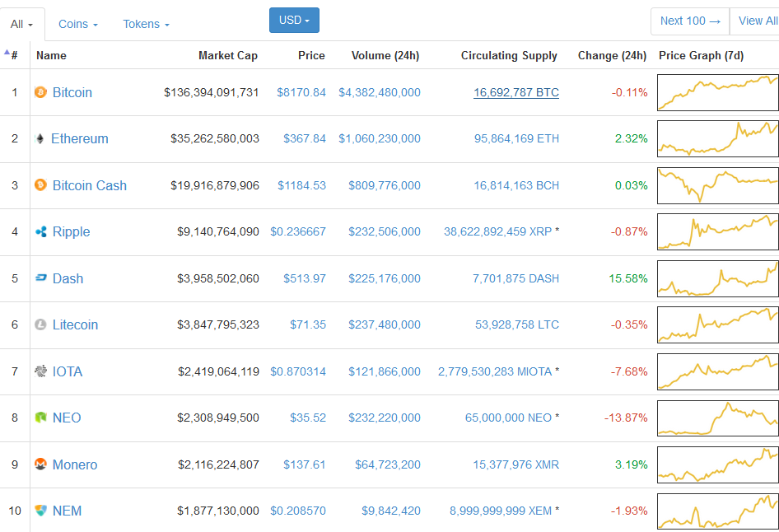Switch to the All tab

[x=21, y=24]
